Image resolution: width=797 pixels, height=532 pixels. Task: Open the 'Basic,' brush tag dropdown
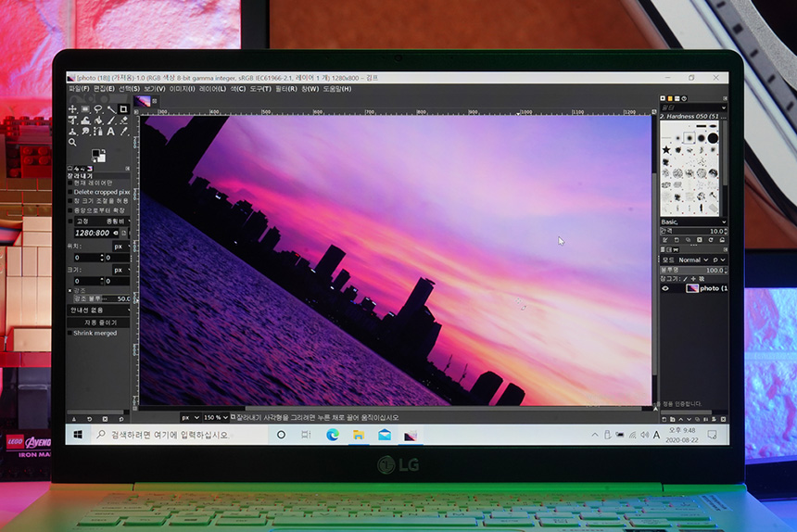(693, 222)
